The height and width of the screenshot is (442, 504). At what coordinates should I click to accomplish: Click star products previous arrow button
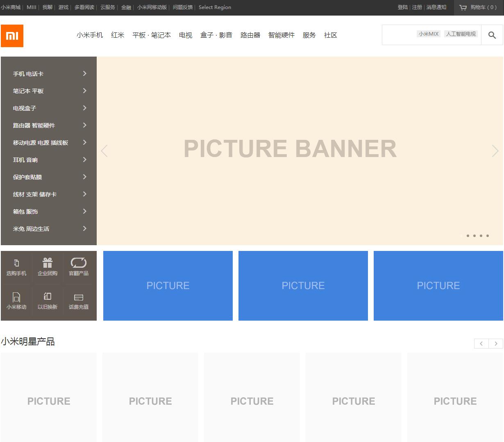click(481, 344)
